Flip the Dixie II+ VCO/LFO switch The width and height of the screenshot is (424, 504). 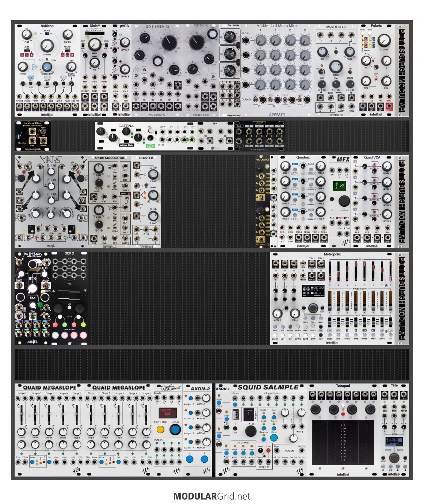click(x=106, y=45)
